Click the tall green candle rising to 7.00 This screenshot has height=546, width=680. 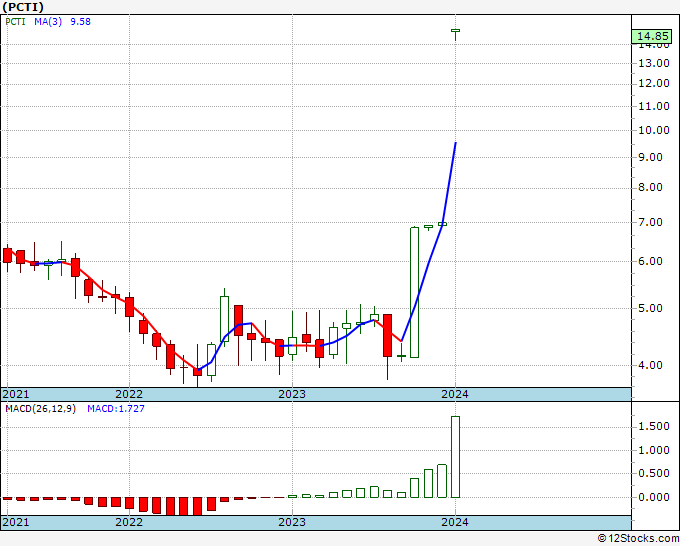(x=415, y=292)
